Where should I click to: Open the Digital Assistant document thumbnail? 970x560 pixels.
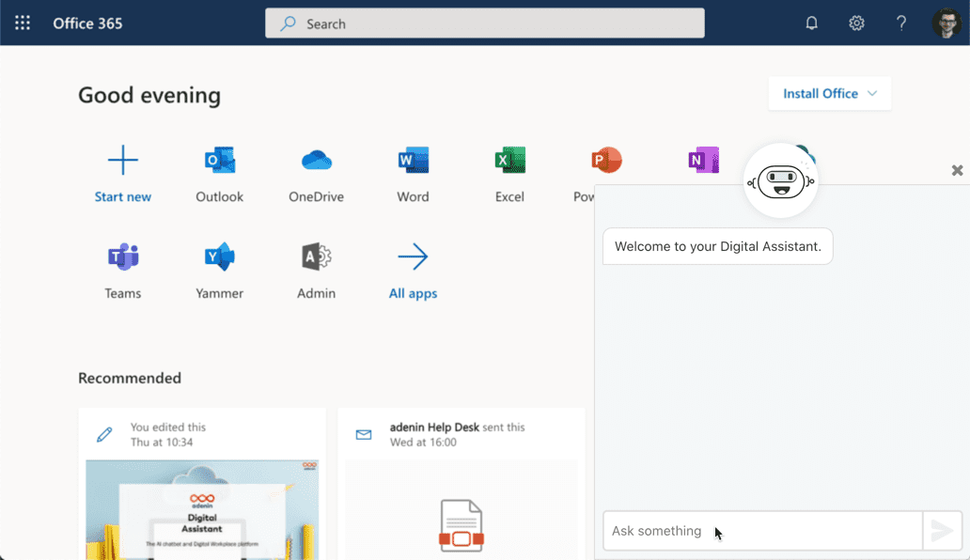[x=202, y=510]
